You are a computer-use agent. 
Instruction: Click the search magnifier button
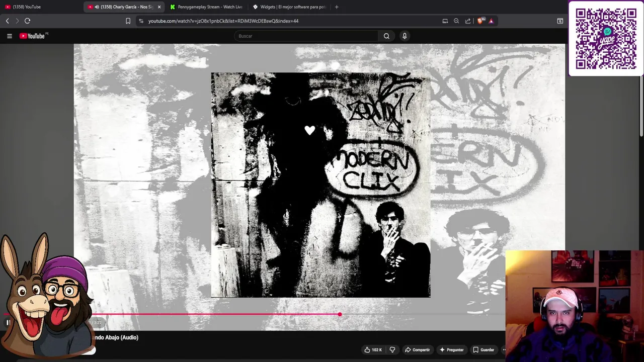point(386,36)
